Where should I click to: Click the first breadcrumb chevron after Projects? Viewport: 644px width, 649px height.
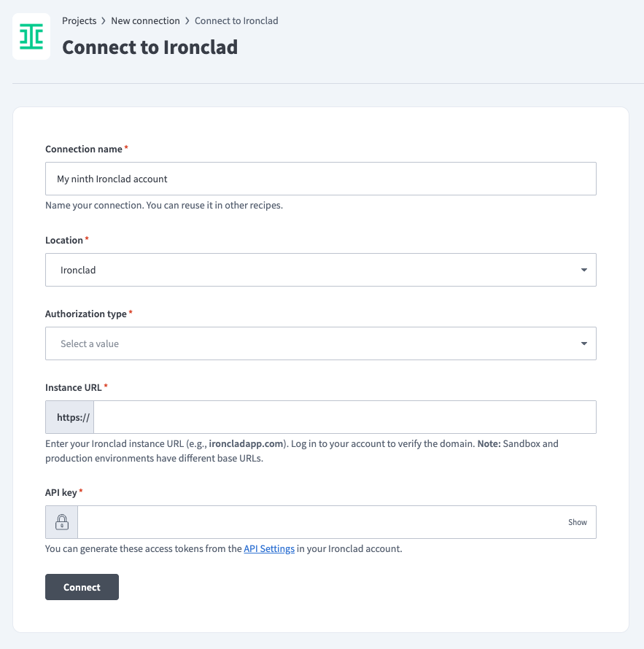104,21
